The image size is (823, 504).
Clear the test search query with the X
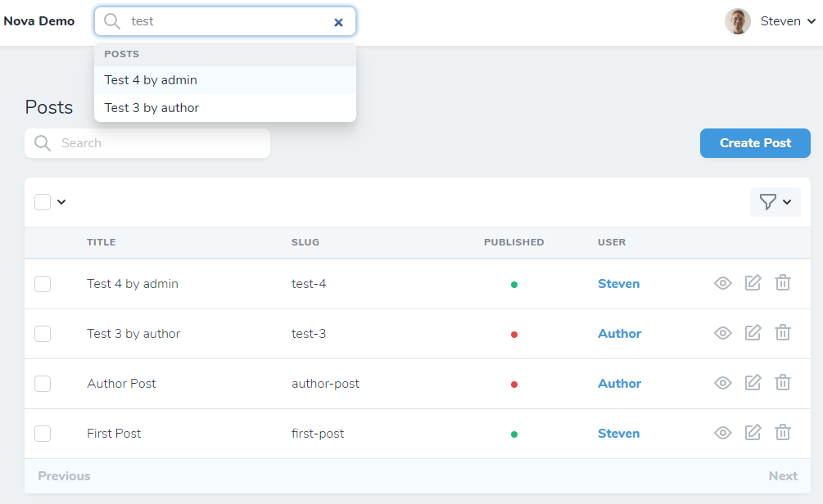[x=338, y=22]
